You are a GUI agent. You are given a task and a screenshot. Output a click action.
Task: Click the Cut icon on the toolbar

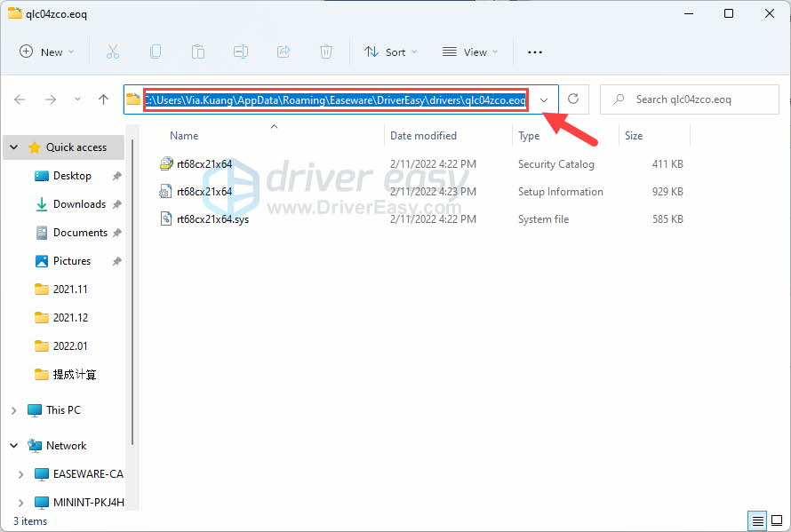(x=113, y=52)
